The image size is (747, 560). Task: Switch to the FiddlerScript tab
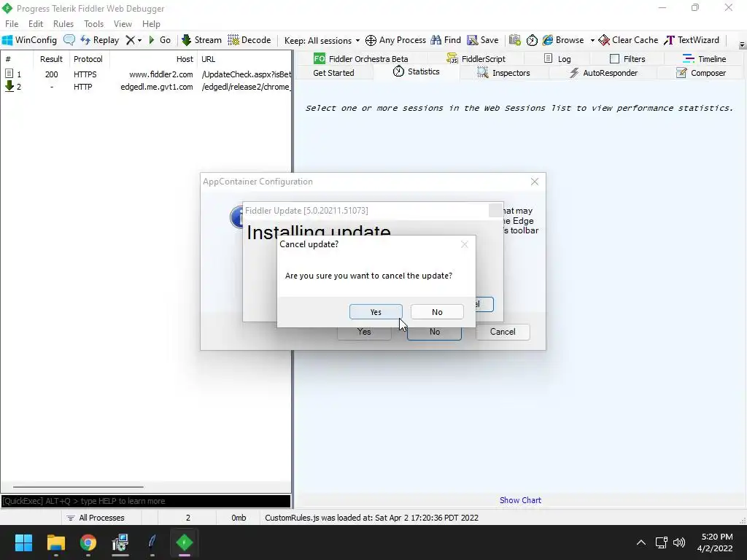point(476,59)
